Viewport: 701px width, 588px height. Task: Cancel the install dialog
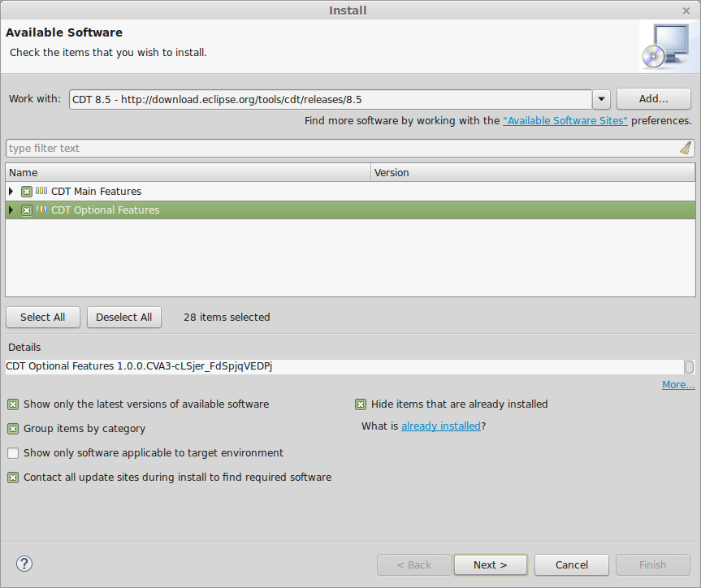point(571,564)
